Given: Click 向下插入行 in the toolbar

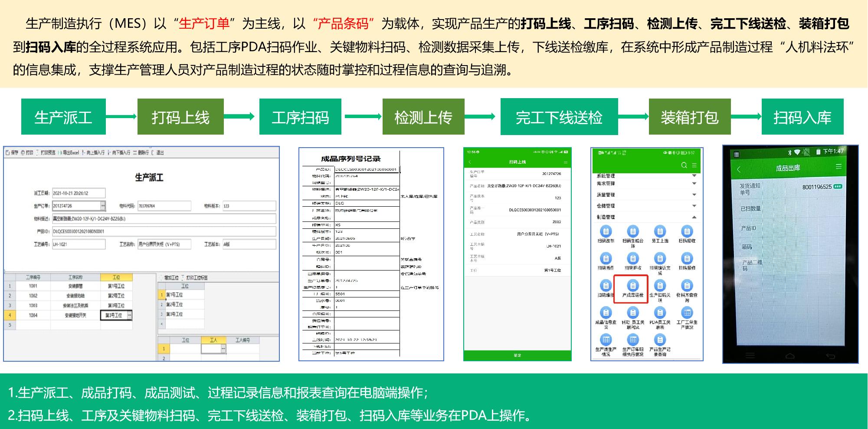Looking at the screenshot, I should click(x=120, y=153).
